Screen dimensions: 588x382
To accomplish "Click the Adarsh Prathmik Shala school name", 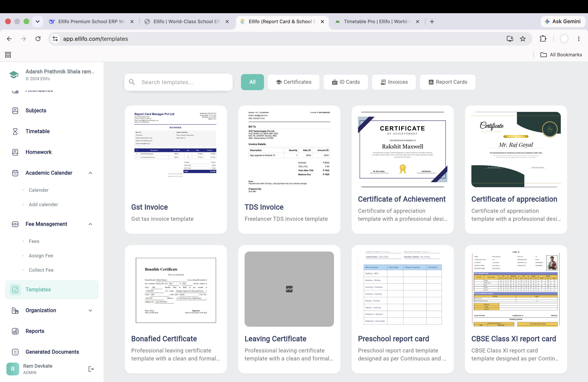I will pos(60,72).
